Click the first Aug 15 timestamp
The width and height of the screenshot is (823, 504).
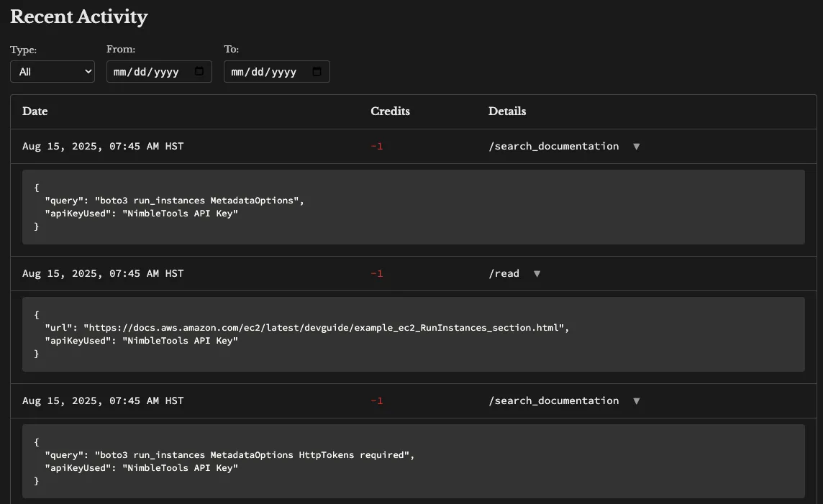(103, 146)
